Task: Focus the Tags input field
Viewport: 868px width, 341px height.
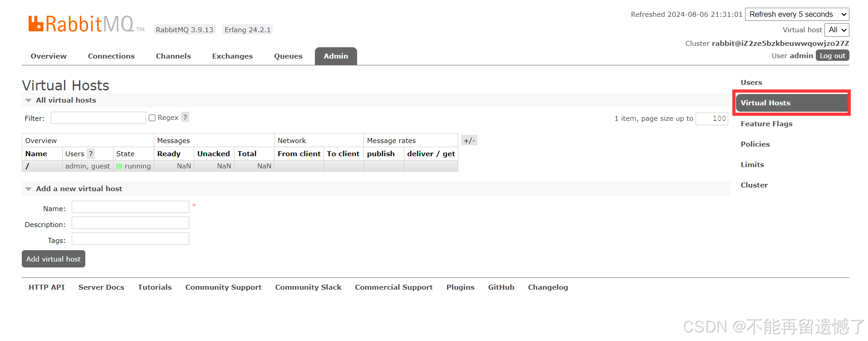Action: pos(130,238)
